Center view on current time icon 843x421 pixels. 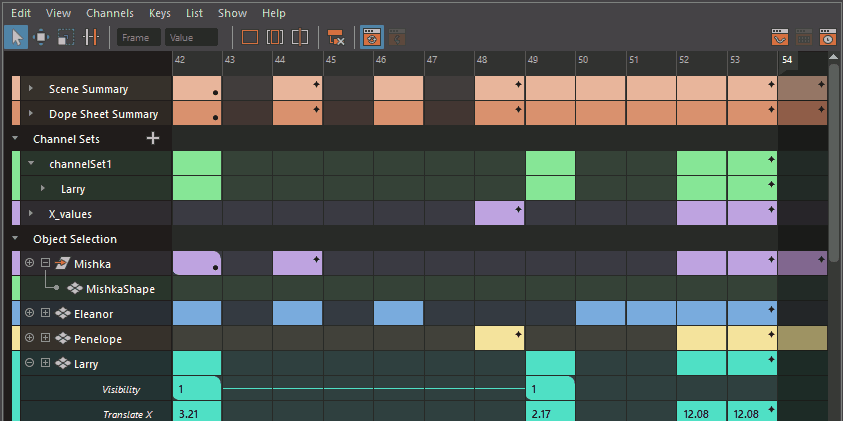[x=300, y=38]
